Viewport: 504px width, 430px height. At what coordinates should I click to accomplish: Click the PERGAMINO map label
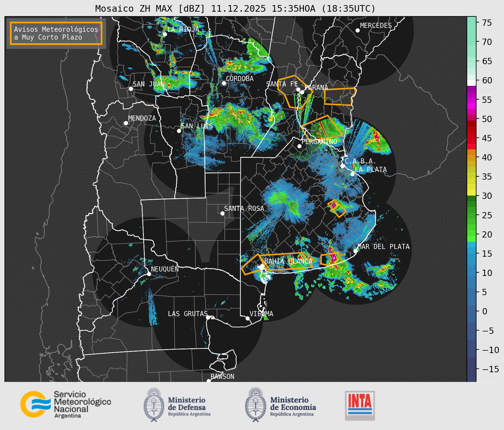coord(319,141)
